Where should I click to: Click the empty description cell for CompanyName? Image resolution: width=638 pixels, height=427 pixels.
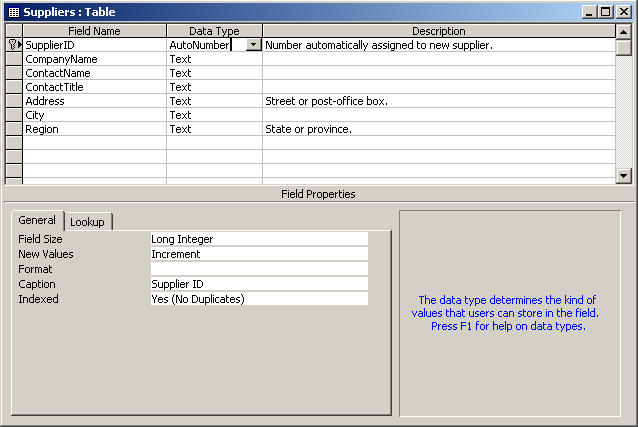[x=439, y=59]
